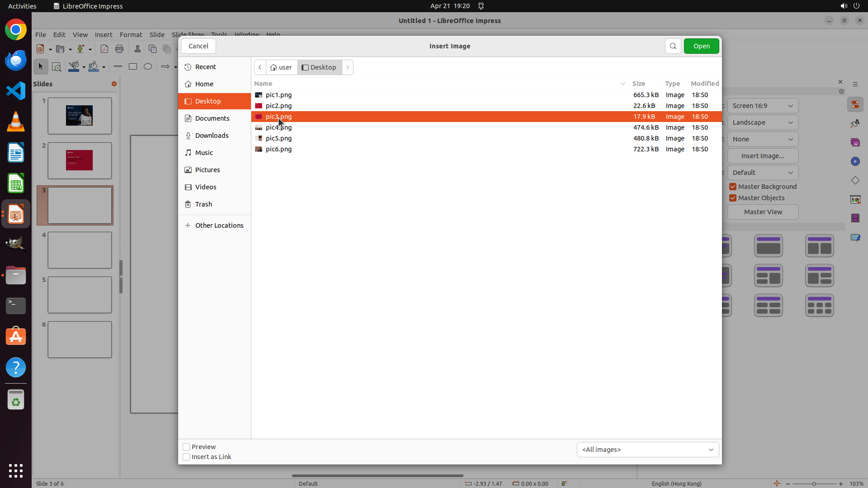Select Downloads folder in sidebar
Viewport: 868px width, 488px height.
212,136
